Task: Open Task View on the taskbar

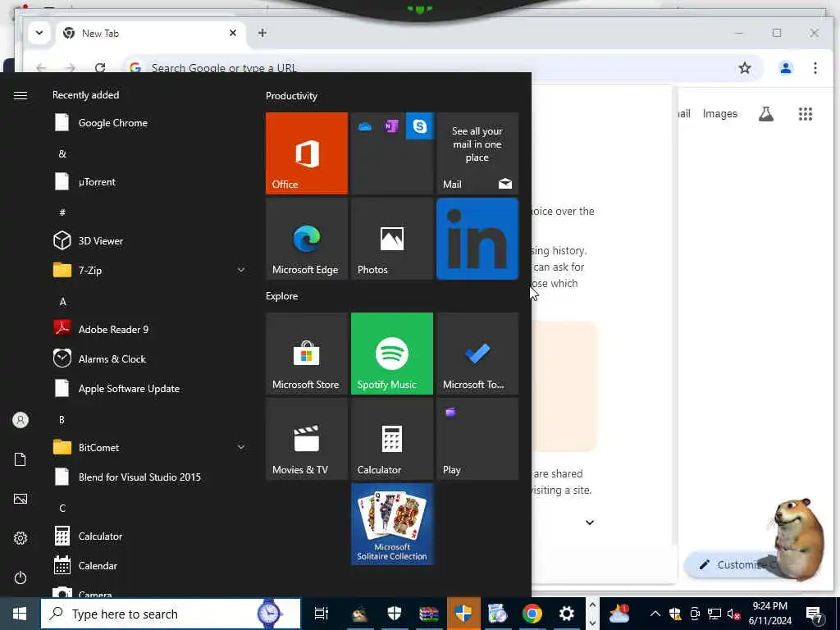Action: (322, 614)
